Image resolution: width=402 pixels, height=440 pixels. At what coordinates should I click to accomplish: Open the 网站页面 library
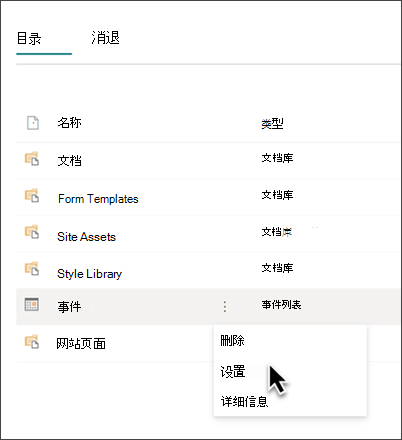(x=81, y=343)
